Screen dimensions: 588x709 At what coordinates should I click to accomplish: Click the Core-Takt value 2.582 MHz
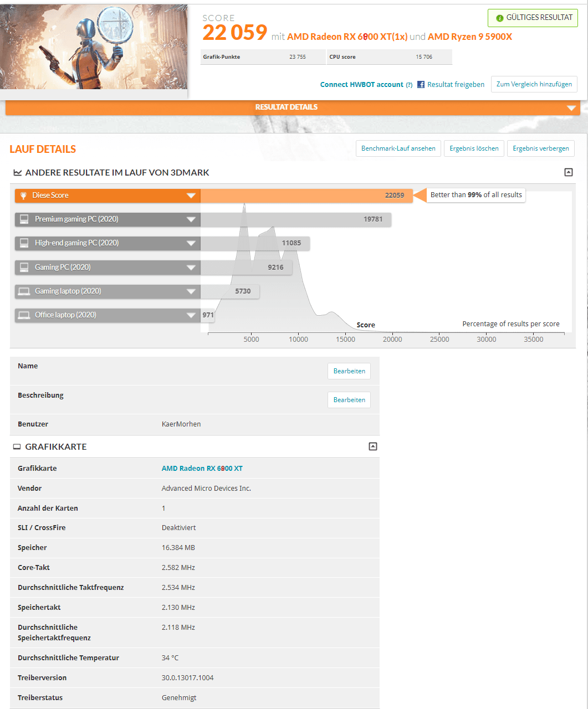178,568
